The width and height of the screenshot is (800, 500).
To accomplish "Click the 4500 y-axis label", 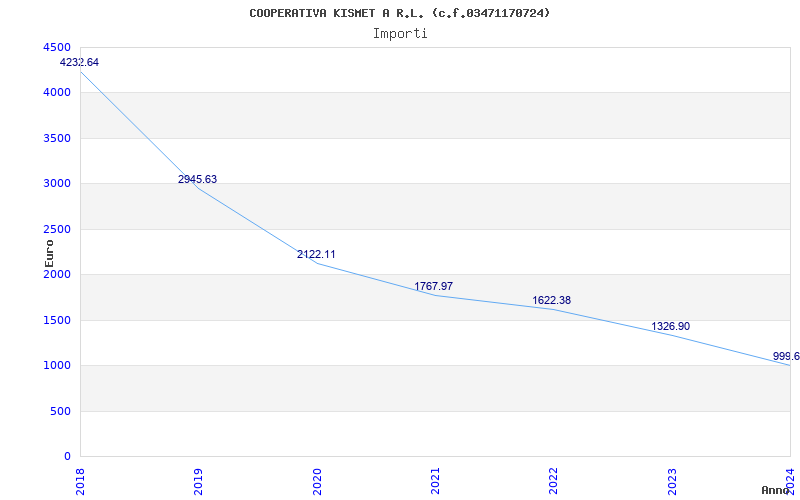I will point(57,47).
